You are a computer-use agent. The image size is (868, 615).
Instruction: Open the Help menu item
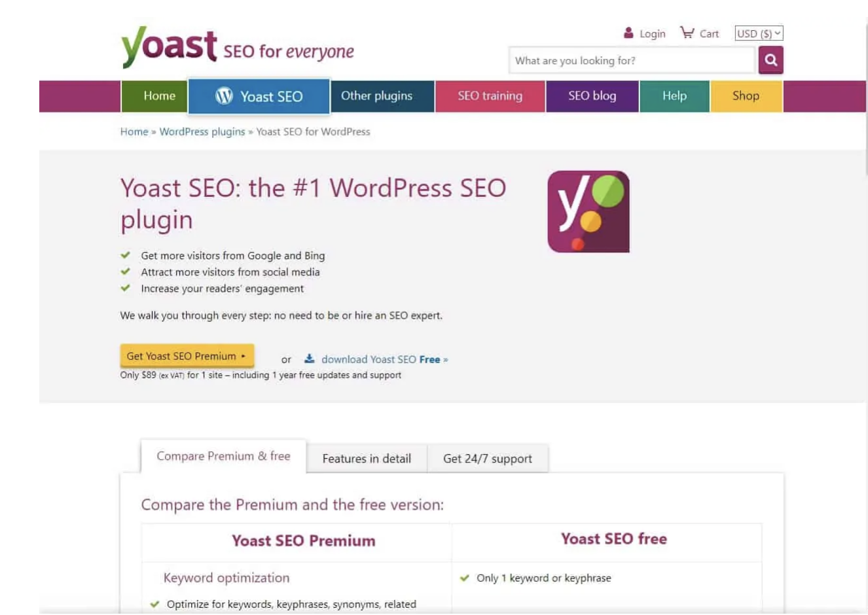pyautogui.click(x=674, y=96)
